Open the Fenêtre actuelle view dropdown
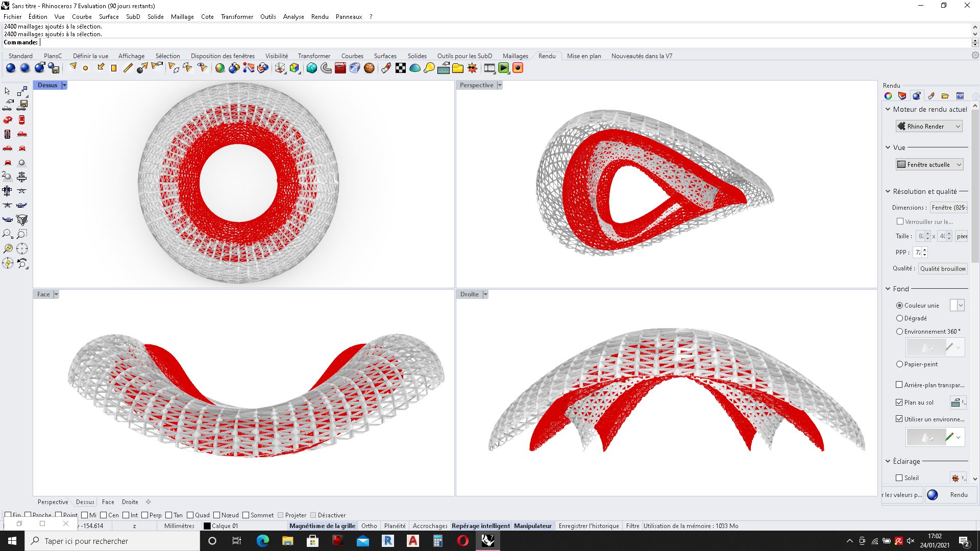The image size is (980, 551). (929, 165)
